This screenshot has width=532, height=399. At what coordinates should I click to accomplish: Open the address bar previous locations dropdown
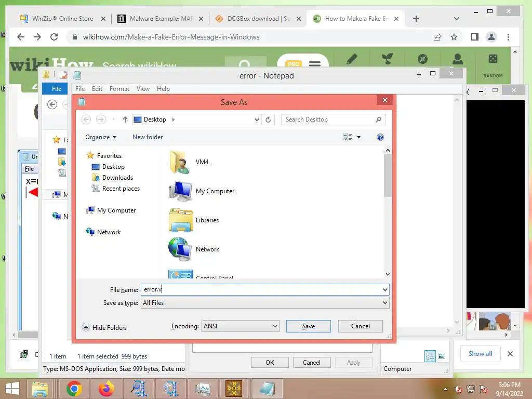(257, 119)
